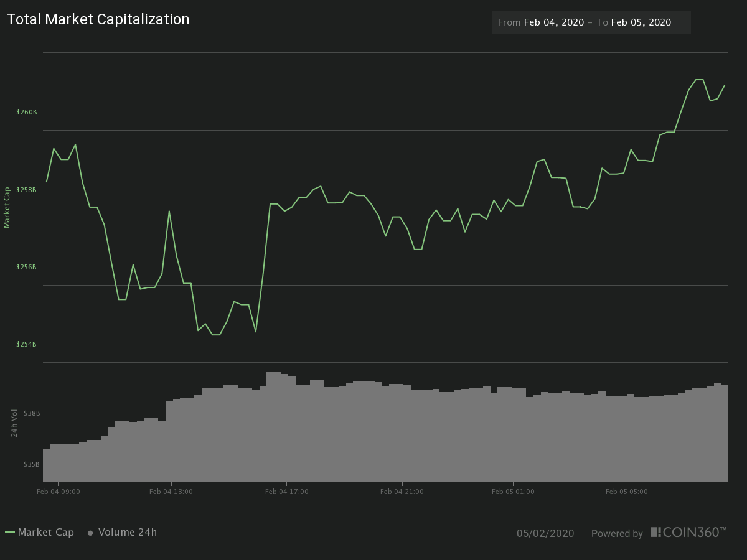Select the Feb 04 13:00 time label
The image size is (747, 560).
point(171,492)
